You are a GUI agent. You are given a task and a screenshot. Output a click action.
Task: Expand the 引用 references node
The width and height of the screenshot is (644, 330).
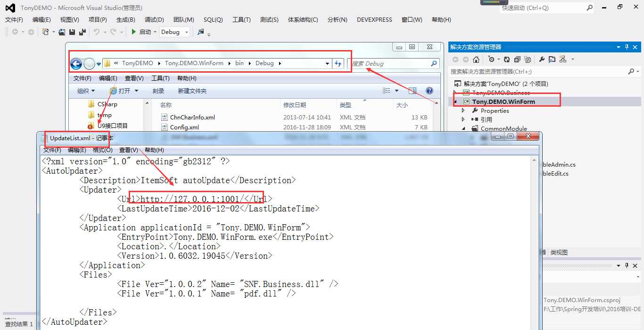[x=463, y=119]
